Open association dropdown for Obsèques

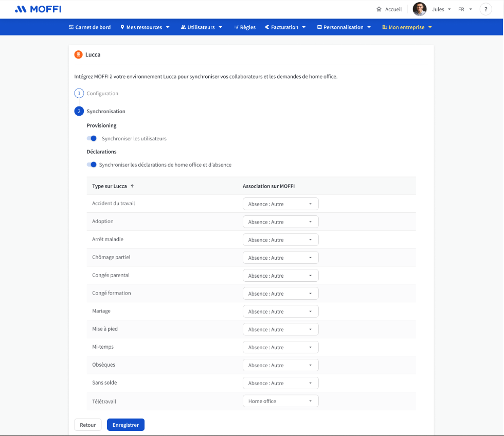click(281, 366)
